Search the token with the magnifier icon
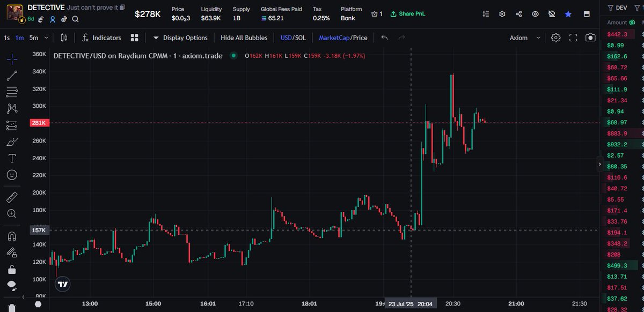Image resolution: width=644 pixels, height=312 pixels. [x=75, y=19]
